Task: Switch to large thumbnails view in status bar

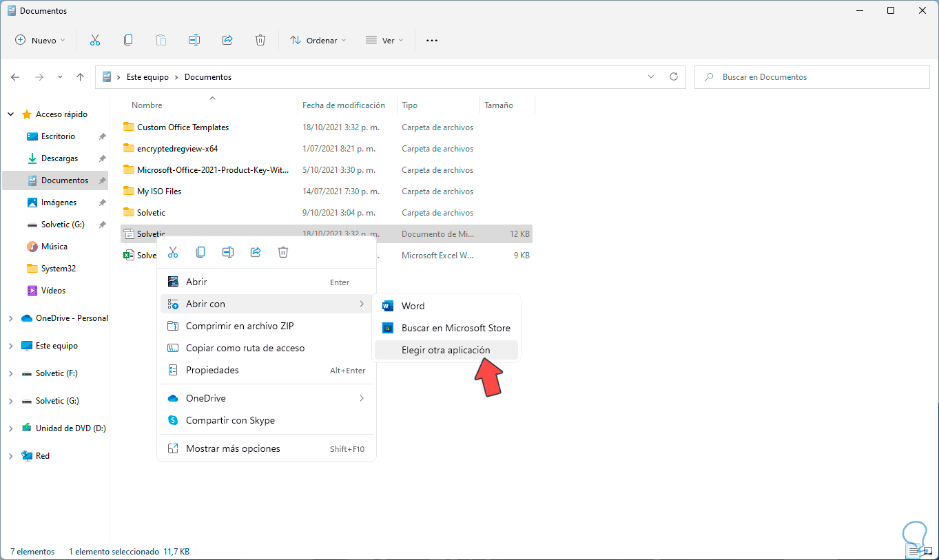Action: pyautogui.click(x=927, y=552)
